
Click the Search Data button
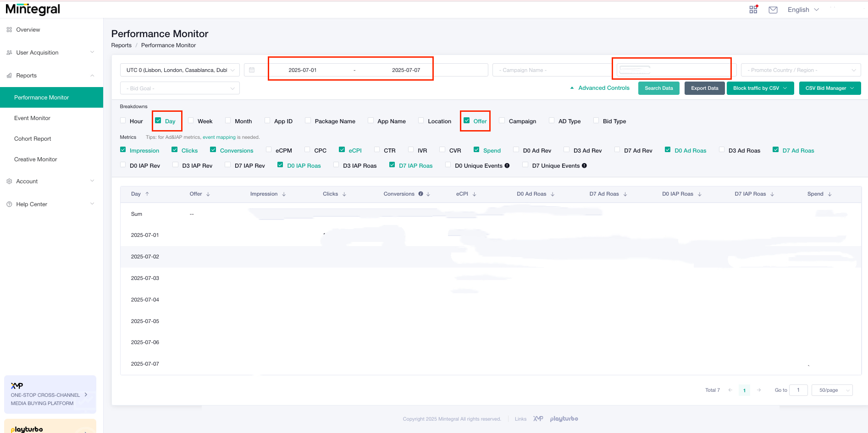[658, 88]
